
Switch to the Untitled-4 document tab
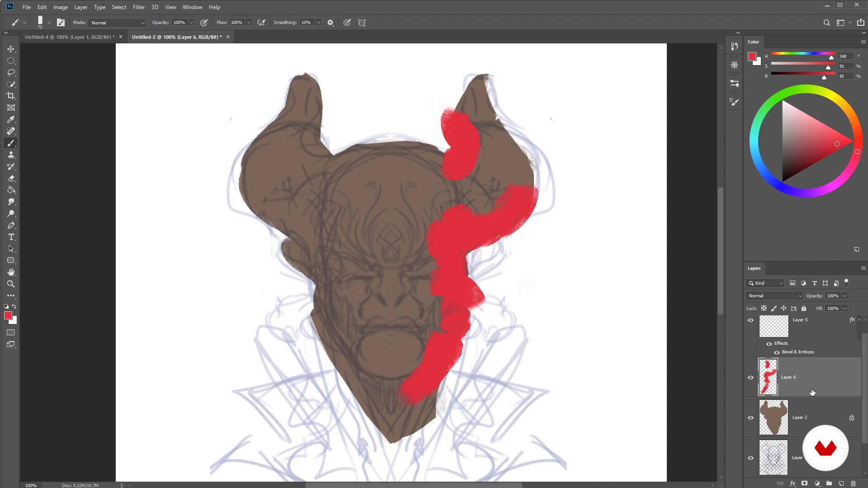point(69,37)
